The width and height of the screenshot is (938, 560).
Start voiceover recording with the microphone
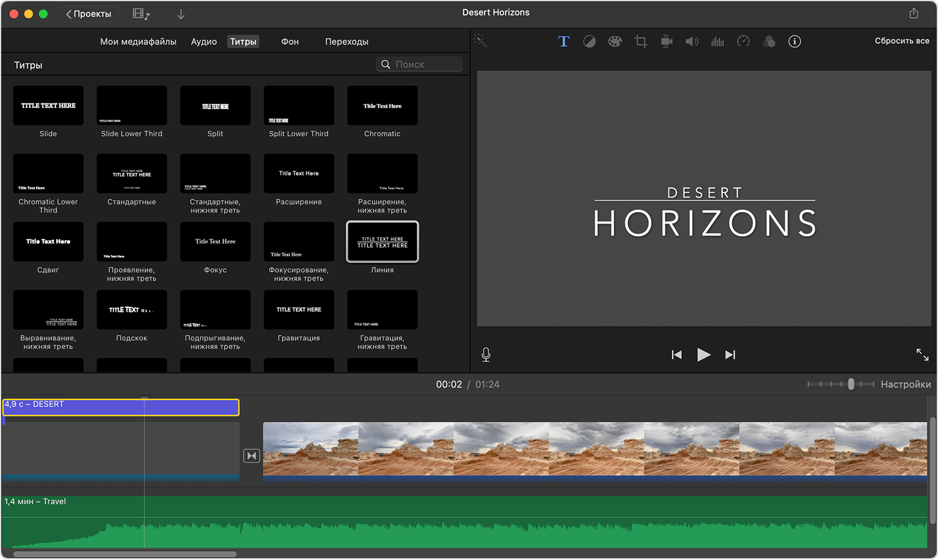click(486, 355)
